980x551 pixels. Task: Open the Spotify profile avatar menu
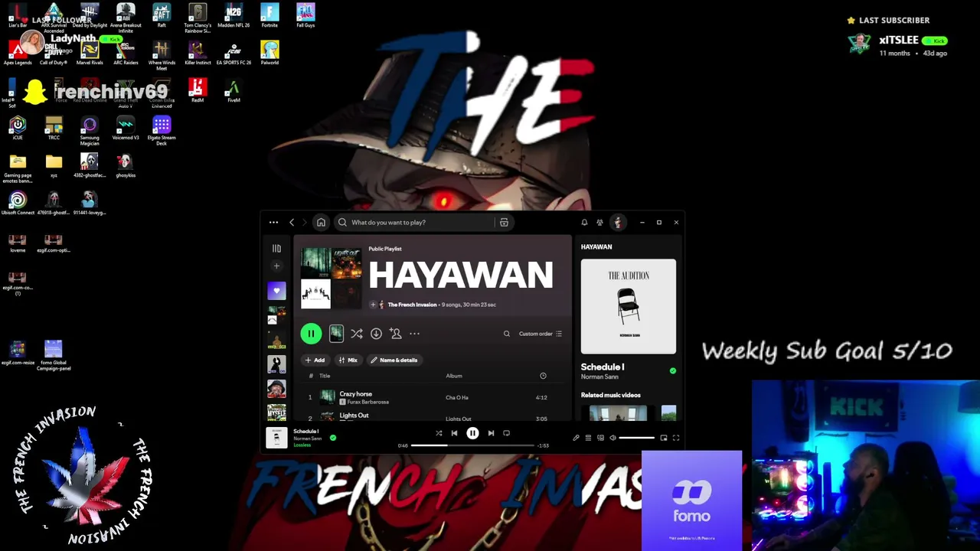(x=618, y=223)
